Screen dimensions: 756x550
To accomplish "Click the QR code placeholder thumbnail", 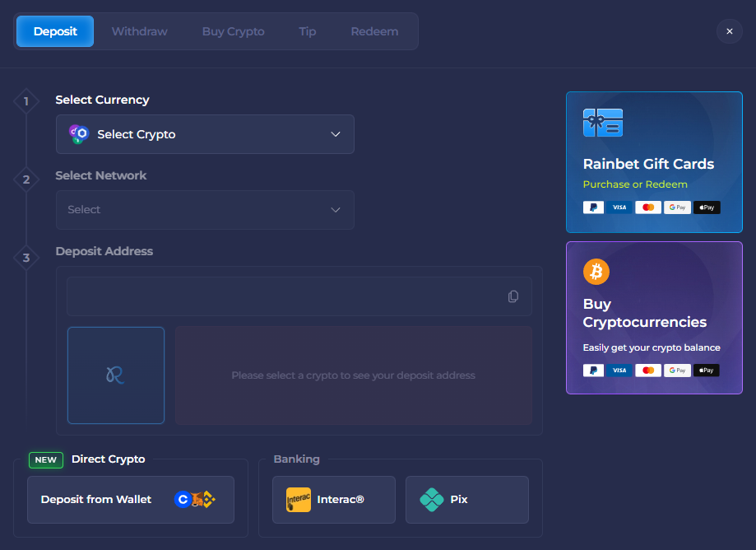I will click(x=116, y=374).
